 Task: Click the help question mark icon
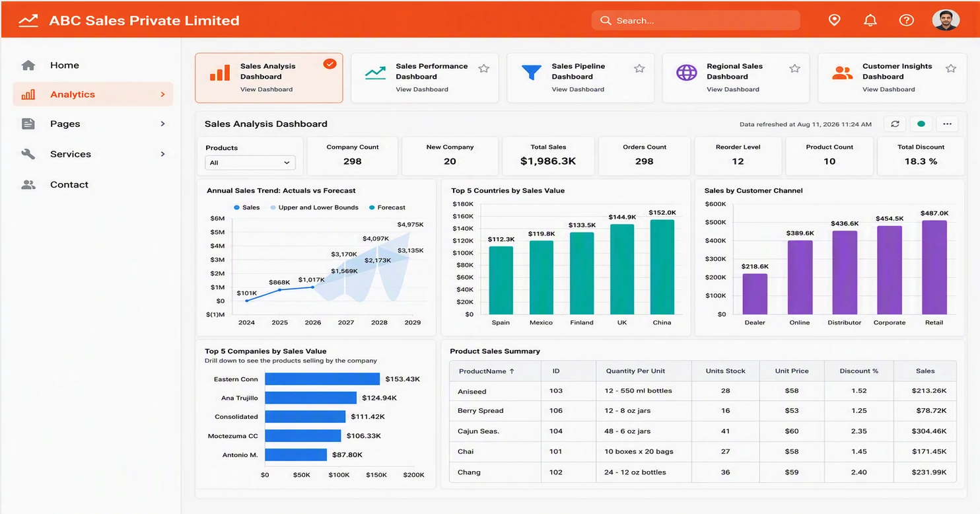907,20
